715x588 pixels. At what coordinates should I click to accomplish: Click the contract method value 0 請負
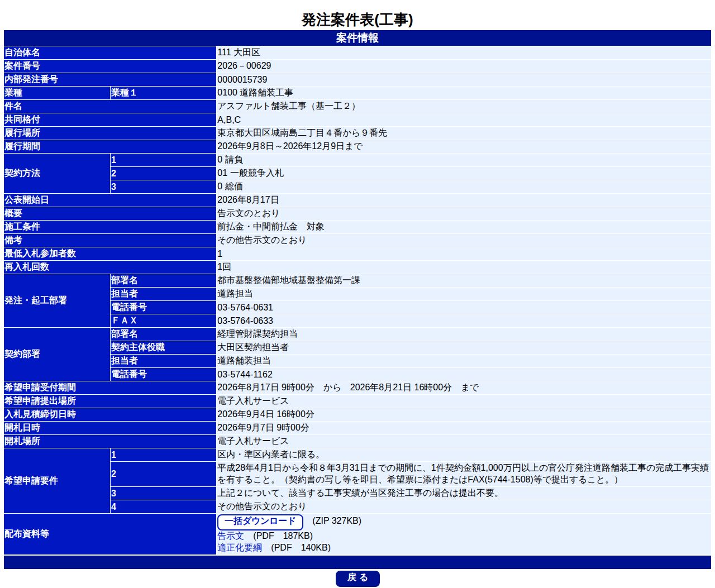230,160
